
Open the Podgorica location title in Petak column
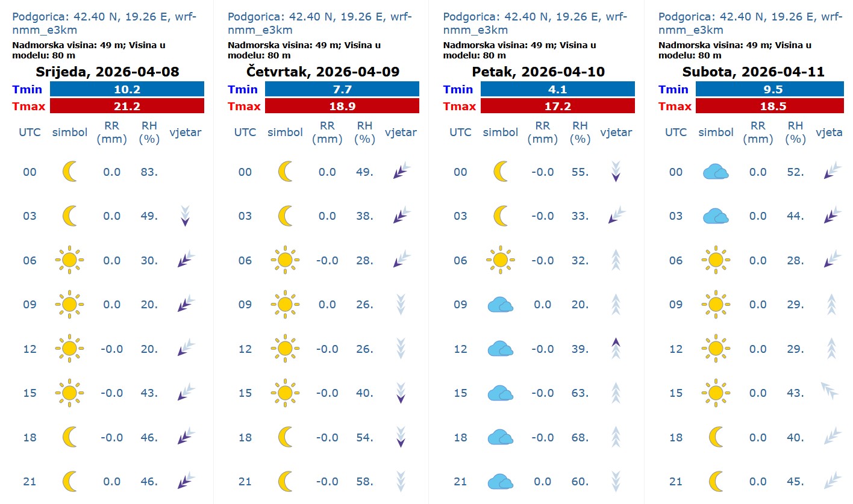click(x=535, y=23)
